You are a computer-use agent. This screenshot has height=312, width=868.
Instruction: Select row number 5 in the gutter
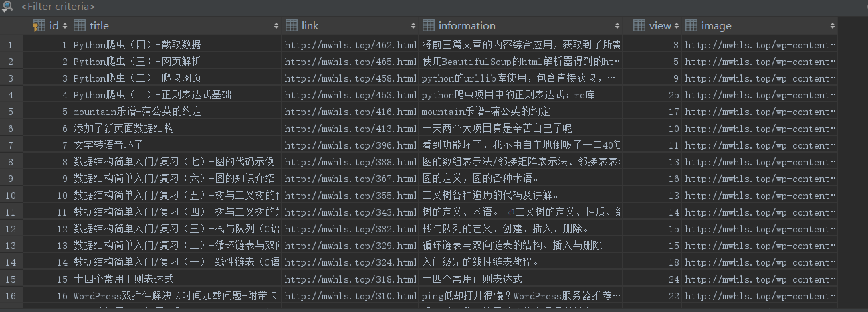[11, 112]
